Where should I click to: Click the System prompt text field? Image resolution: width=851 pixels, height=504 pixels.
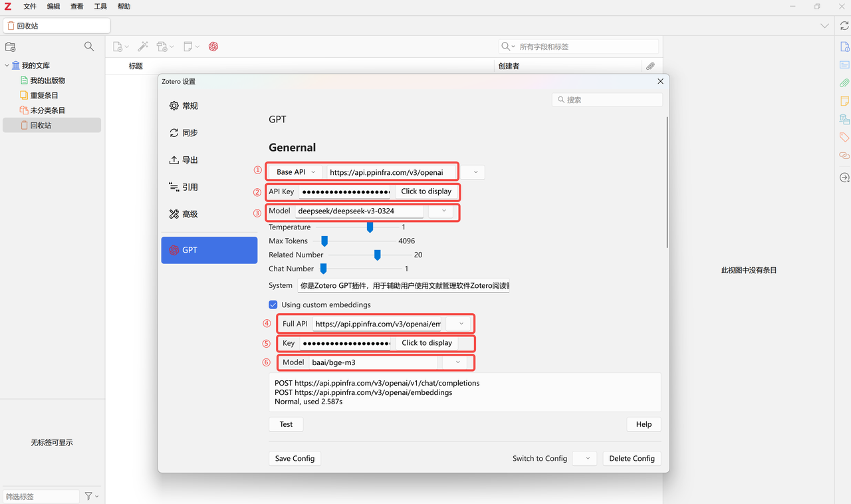click(x=404, y=286)
